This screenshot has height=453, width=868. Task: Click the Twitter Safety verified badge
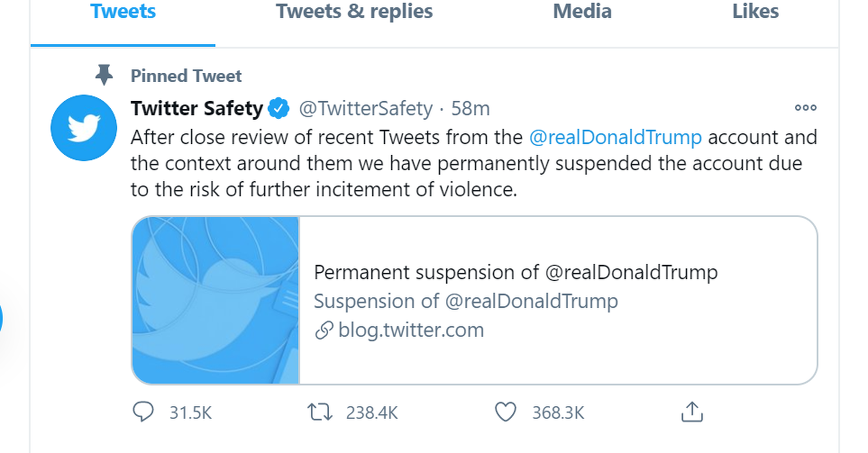279,108
